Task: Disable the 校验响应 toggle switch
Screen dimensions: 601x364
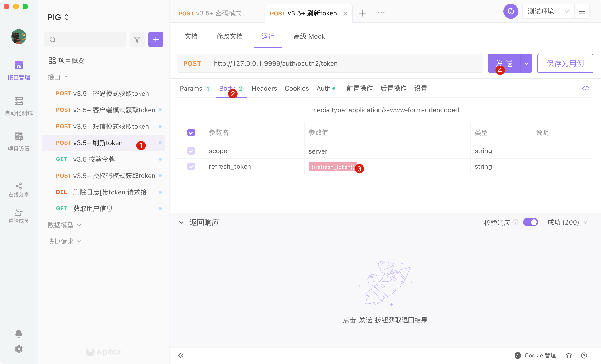Action: (530, 222)
